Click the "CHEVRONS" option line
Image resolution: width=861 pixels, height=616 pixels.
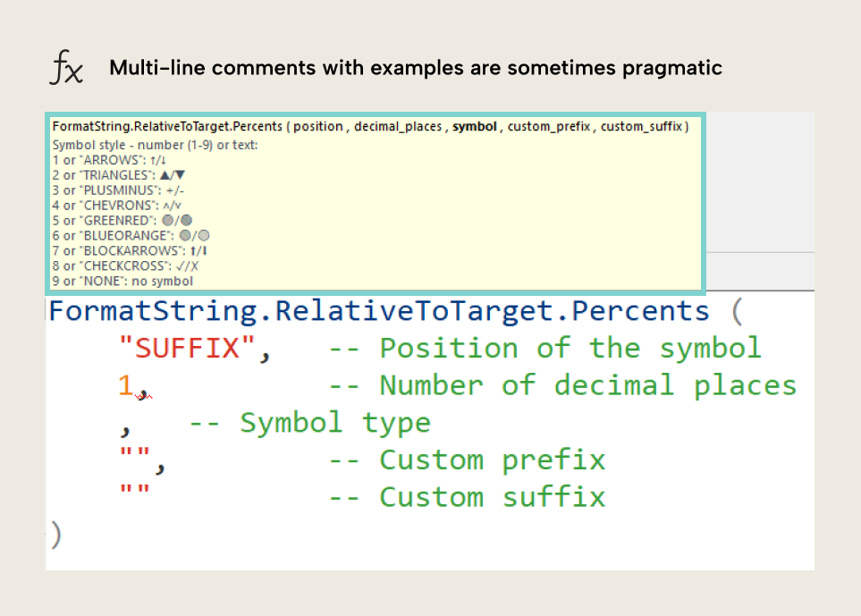pos(112,206)
